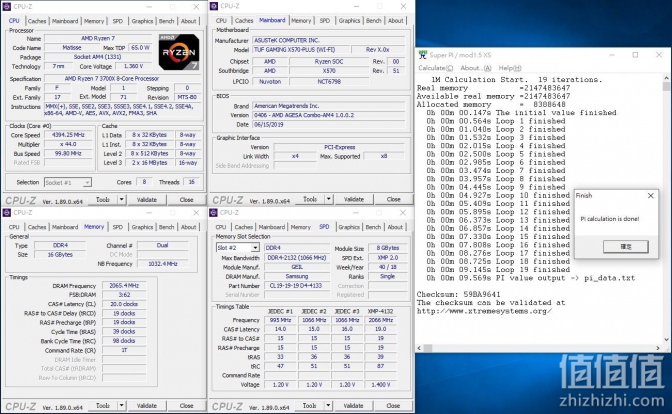Click BIOS date 06/15/2019 field

[328, 125]
